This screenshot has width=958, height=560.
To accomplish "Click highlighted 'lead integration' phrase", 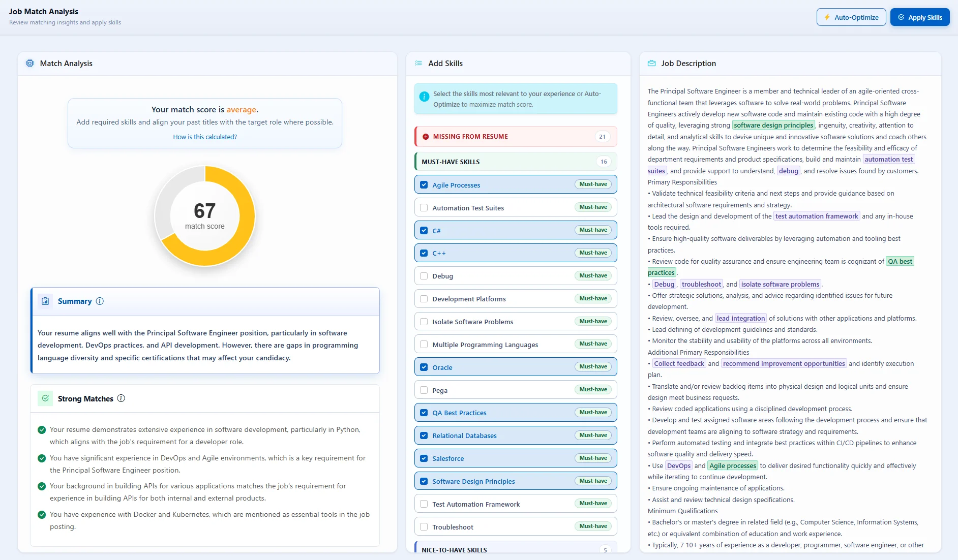I will pos(740,319).
